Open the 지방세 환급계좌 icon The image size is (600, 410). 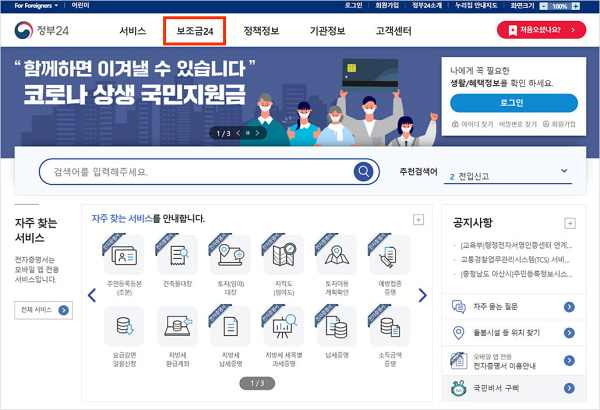pos(177,326)
